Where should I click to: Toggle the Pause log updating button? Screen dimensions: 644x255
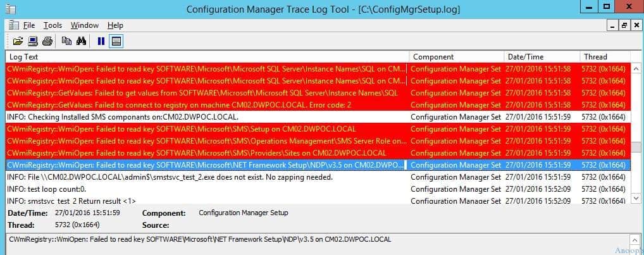pos(101,41)
